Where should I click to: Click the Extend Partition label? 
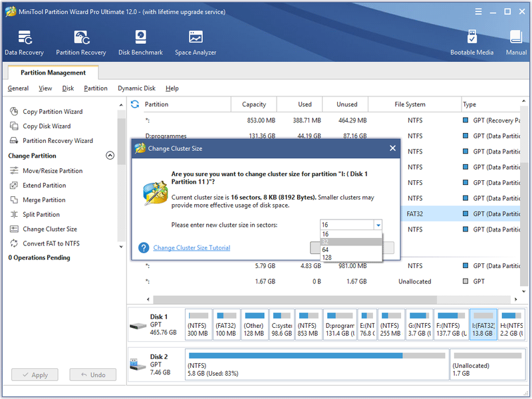click(45, 186)
